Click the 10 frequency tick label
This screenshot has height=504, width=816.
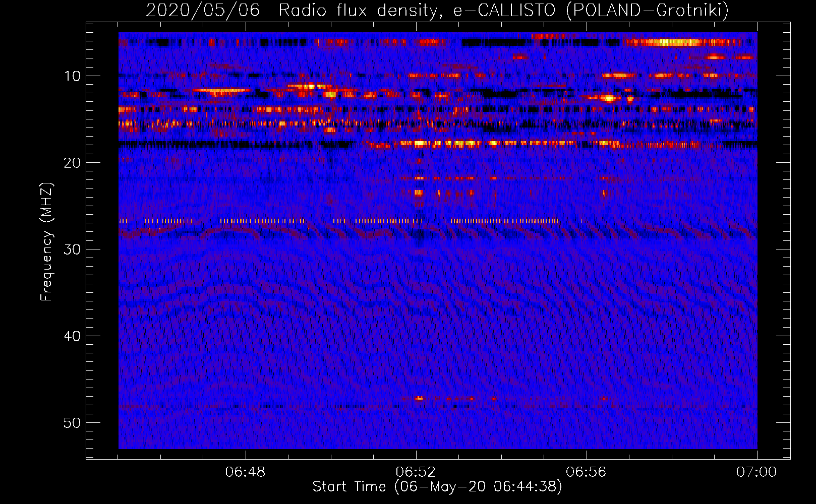coord(73,76)
